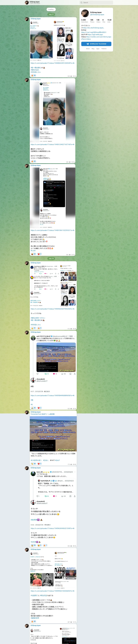Screen dimensions: 138x644
Task: Open hashtag #眉毛を追え
Action: coord(35,70)
